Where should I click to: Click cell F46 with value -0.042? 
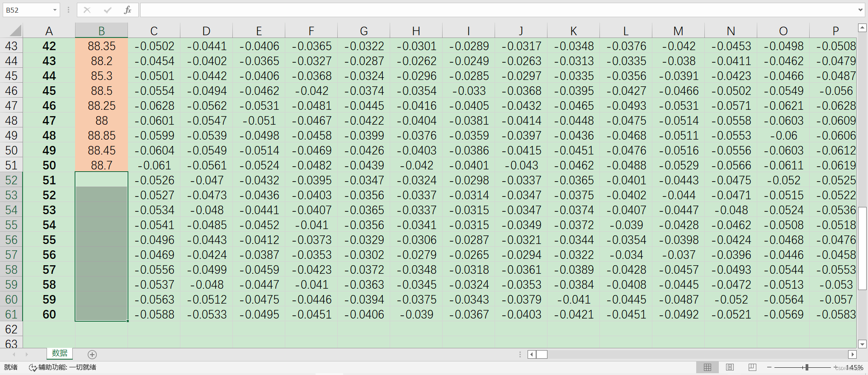tap(311, 91)
